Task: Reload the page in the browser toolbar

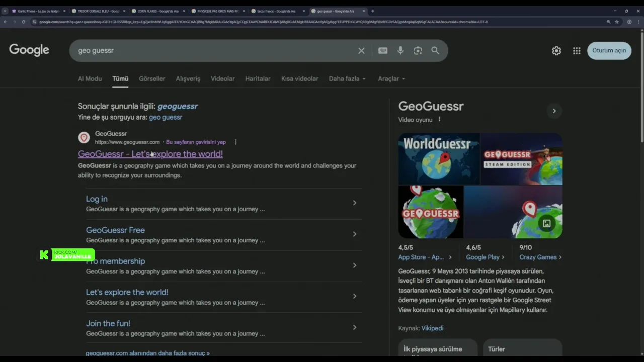Action: (x=24, y=22)
